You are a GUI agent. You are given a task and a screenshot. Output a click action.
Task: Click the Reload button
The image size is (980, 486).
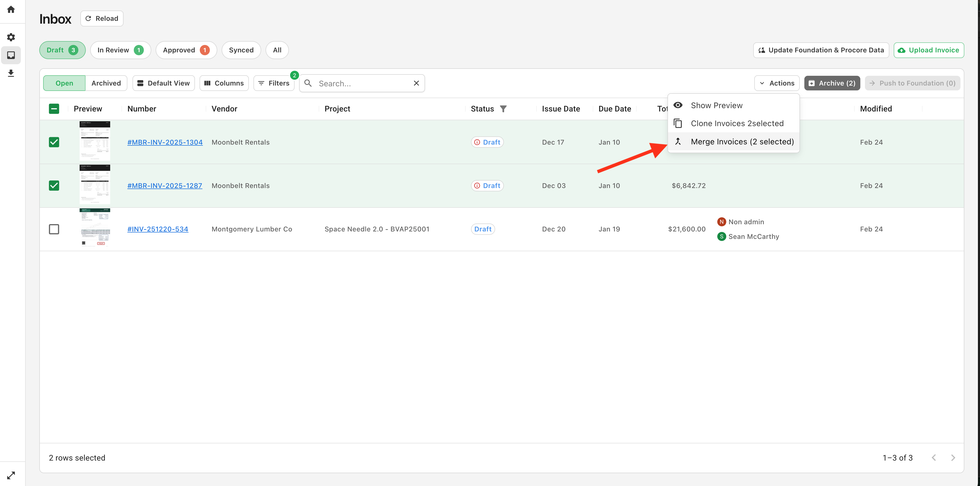coord(102,19)
